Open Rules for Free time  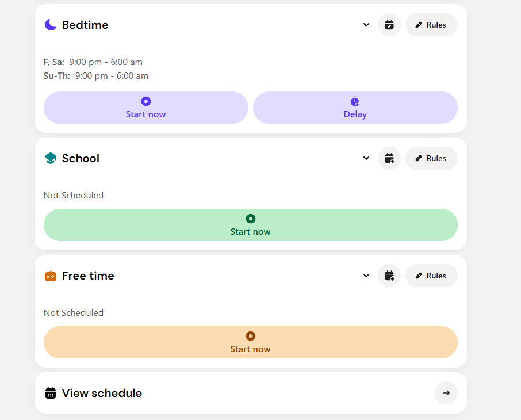click(x=431, y=276)
